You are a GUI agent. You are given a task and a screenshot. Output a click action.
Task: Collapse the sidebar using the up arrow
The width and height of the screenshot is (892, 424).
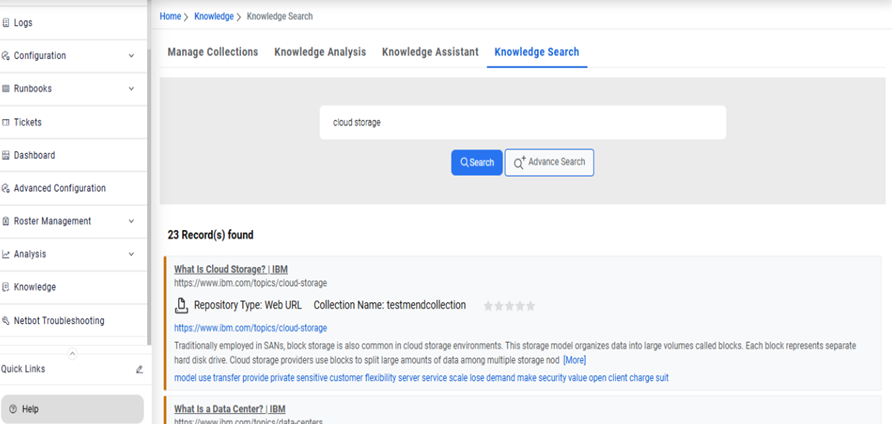[x=72, y=353]
